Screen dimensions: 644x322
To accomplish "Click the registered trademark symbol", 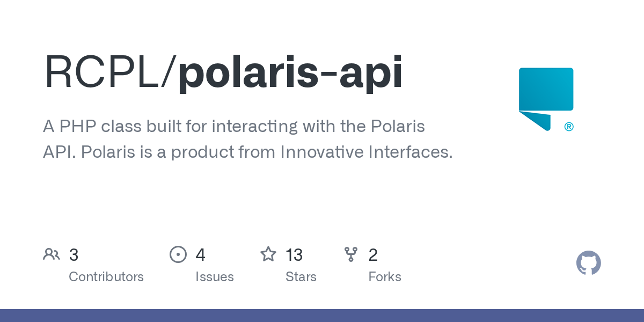I will (x=569, y=127).
